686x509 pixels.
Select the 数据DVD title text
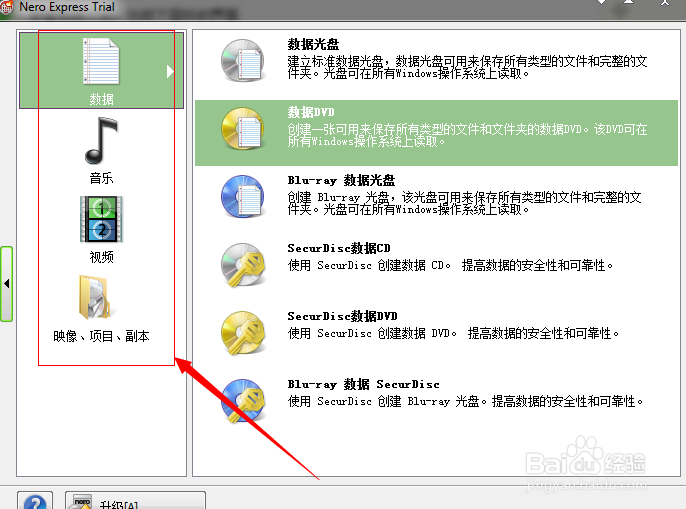point(311,112)
